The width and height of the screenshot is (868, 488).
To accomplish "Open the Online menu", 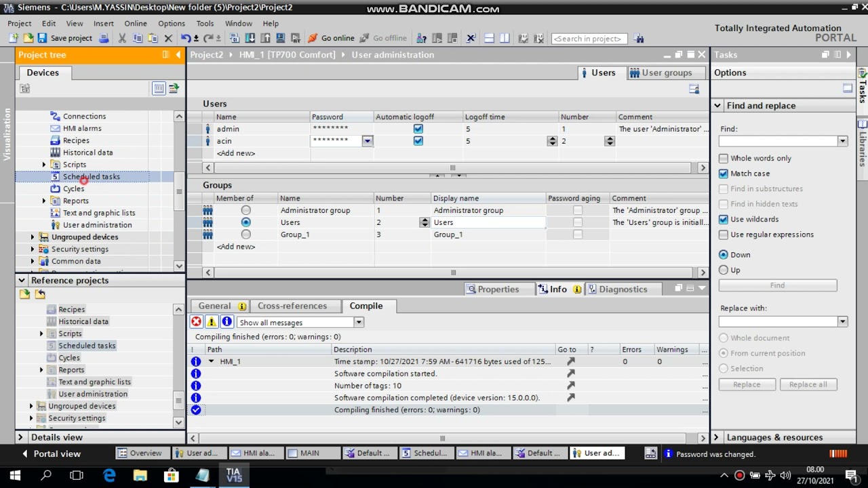I will pyautogui.click(x=136, y=23).
